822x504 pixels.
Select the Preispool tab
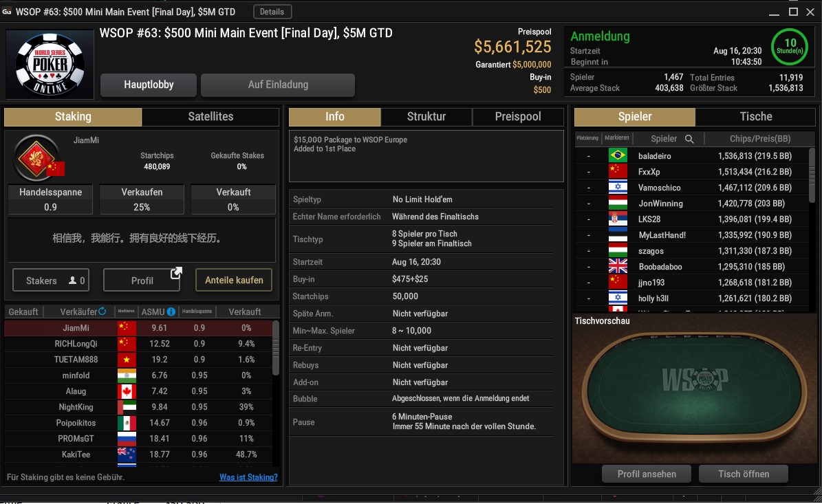pyautogui.click(x=518, y=117)
